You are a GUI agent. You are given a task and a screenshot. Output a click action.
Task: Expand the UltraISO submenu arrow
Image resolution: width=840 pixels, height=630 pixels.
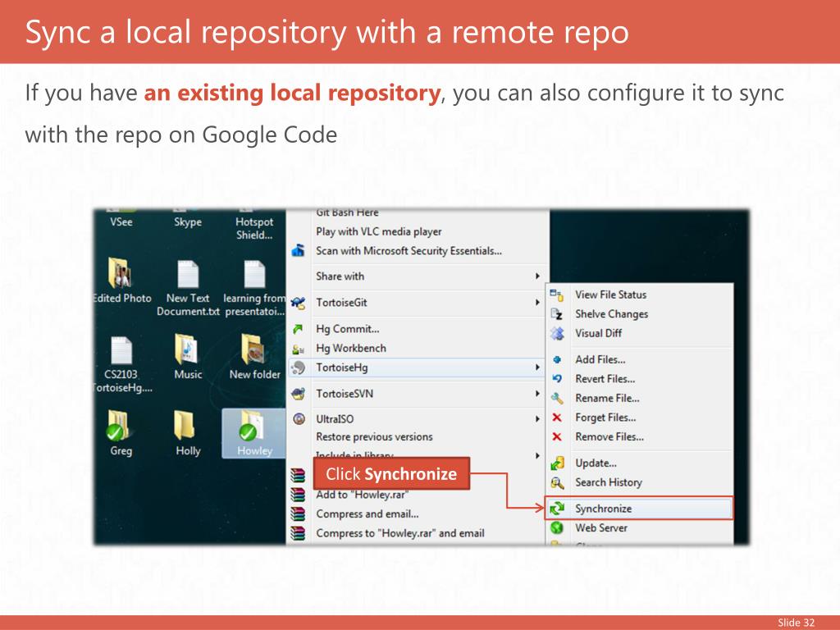537,419
